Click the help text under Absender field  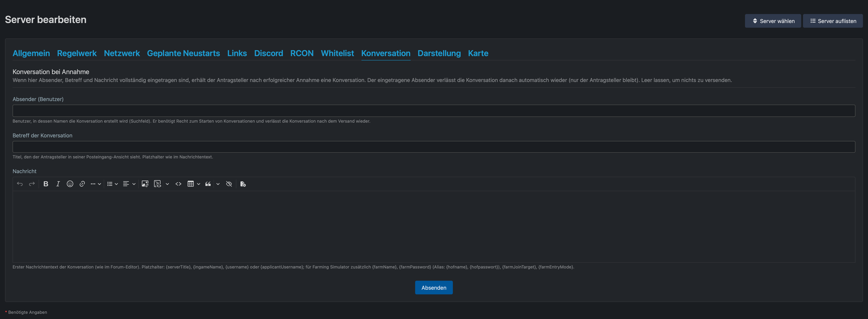pos(191,121)
